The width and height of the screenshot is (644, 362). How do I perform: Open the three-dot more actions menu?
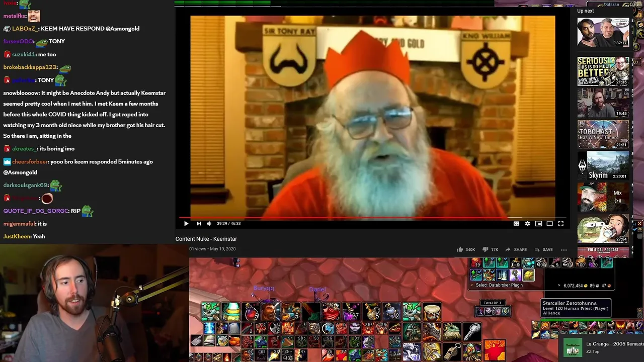click(x=563, y=249)
